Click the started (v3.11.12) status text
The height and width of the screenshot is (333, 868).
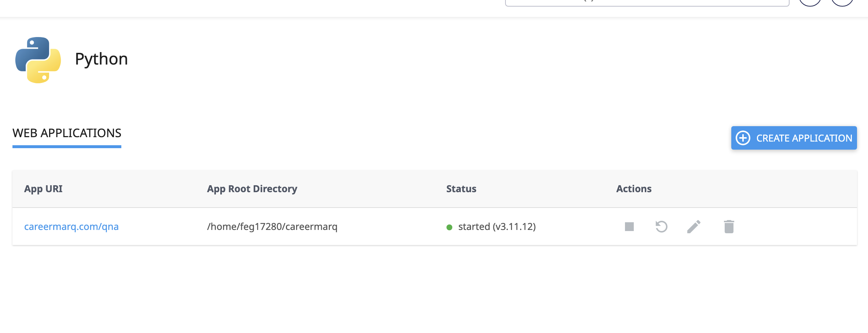497,227
